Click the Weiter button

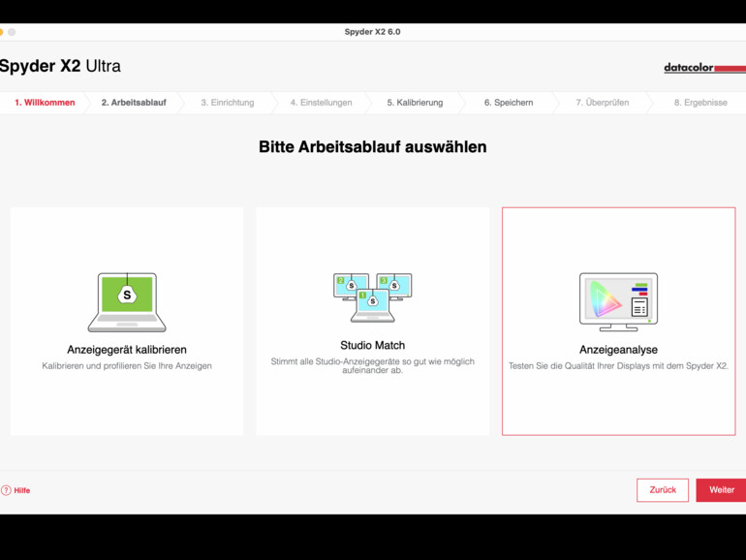tap(721, 490)
